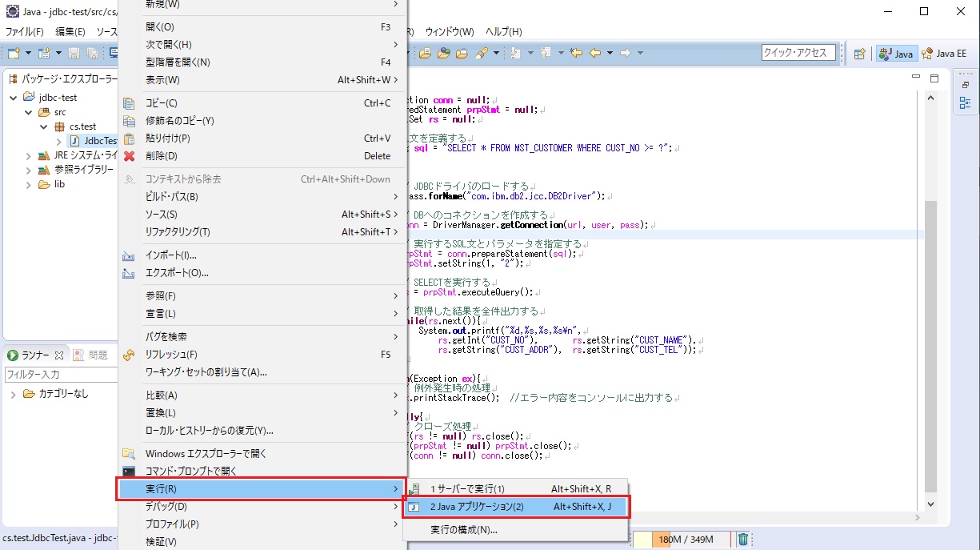Click the New file toolbar icon
Screen dimensions: 980x550
(x=14, y=53)
